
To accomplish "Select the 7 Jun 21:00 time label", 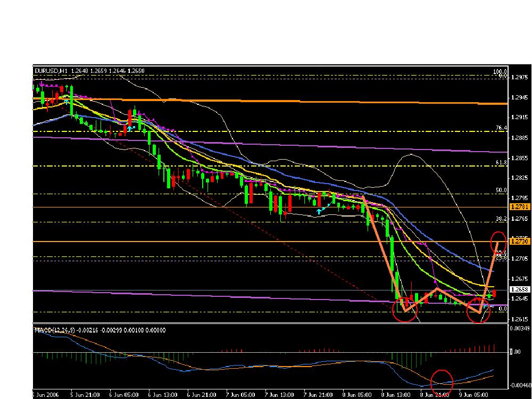I will point(318,395).
